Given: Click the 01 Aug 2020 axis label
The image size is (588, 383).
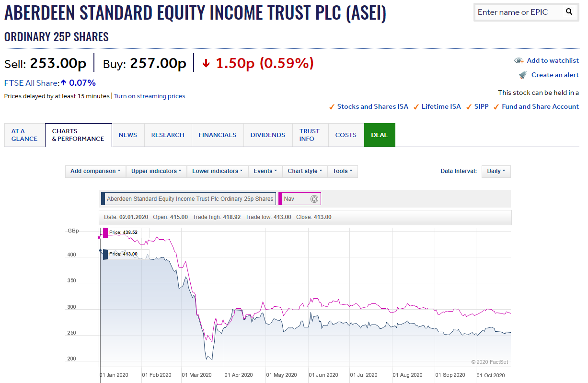Looking at the screenshot, I should tap(407, 375).
